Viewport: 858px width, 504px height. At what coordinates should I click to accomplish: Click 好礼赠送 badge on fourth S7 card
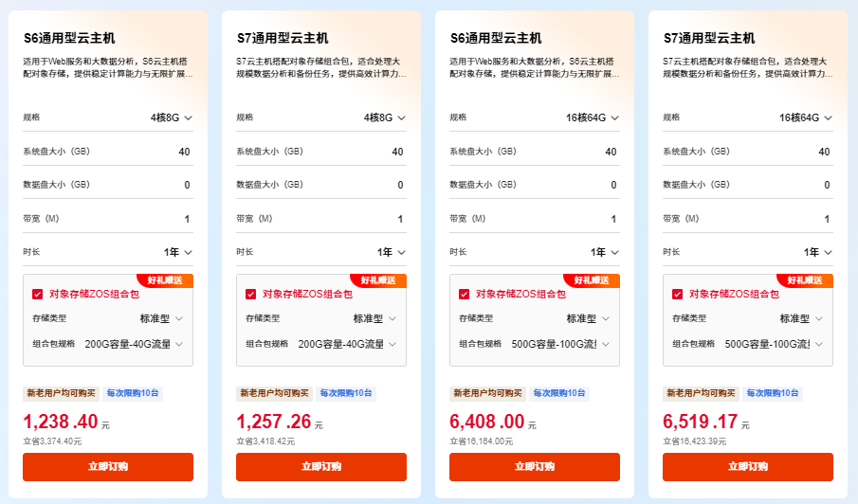[804, 280]
